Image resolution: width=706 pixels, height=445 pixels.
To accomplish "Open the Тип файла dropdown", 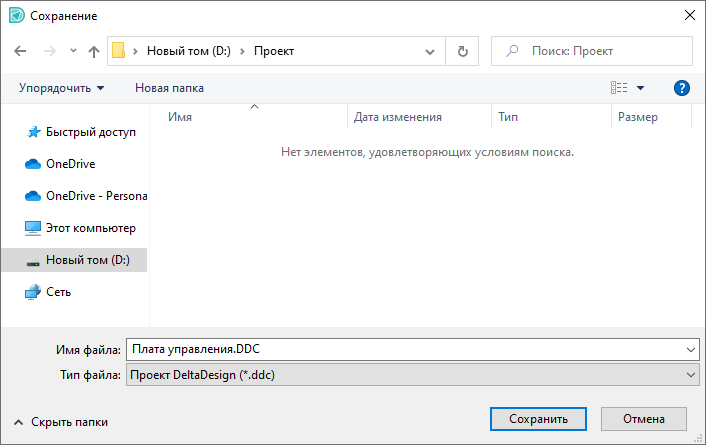I will [x=410, y=374].
